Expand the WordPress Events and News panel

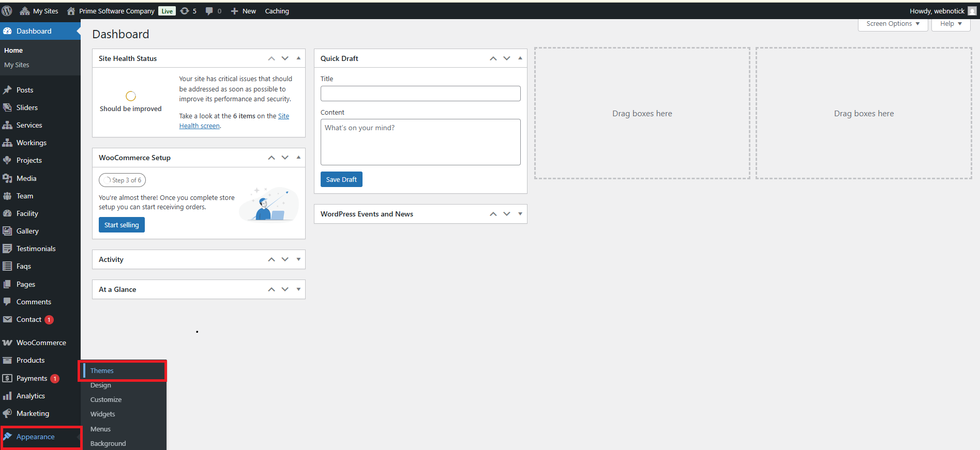point(520,214)
